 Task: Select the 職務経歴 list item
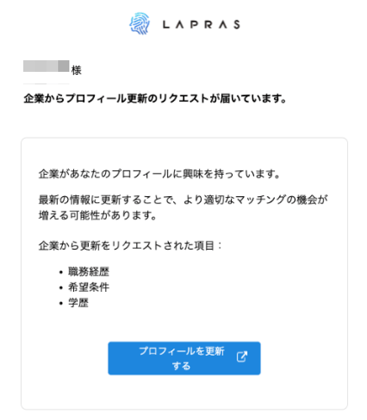point(89,272)
